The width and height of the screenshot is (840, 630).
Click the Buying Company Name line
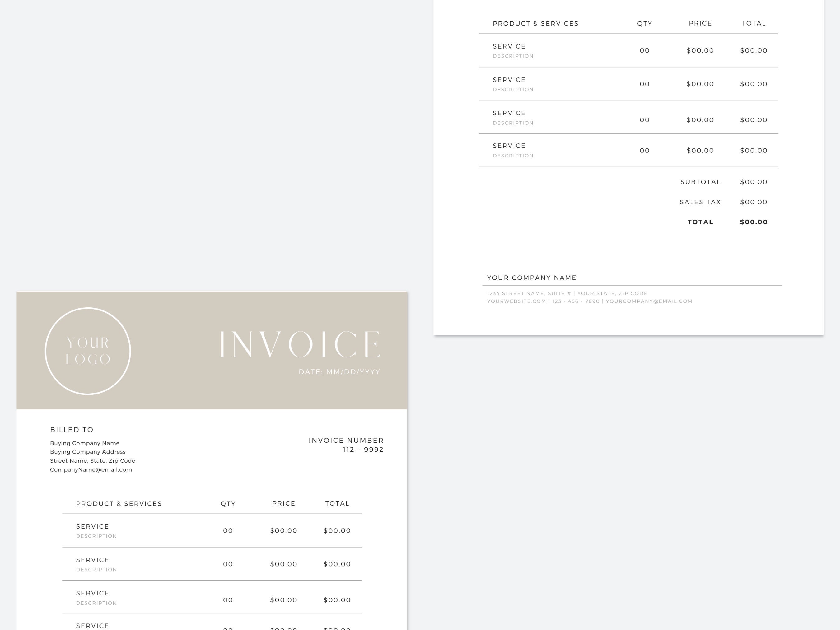coord(84,443)
